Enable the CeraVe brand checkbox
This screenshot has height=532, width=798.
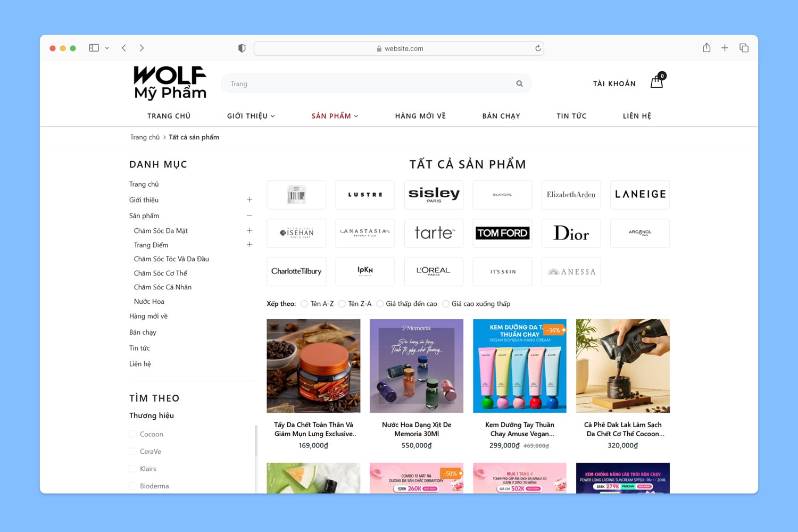pos(133,452)
